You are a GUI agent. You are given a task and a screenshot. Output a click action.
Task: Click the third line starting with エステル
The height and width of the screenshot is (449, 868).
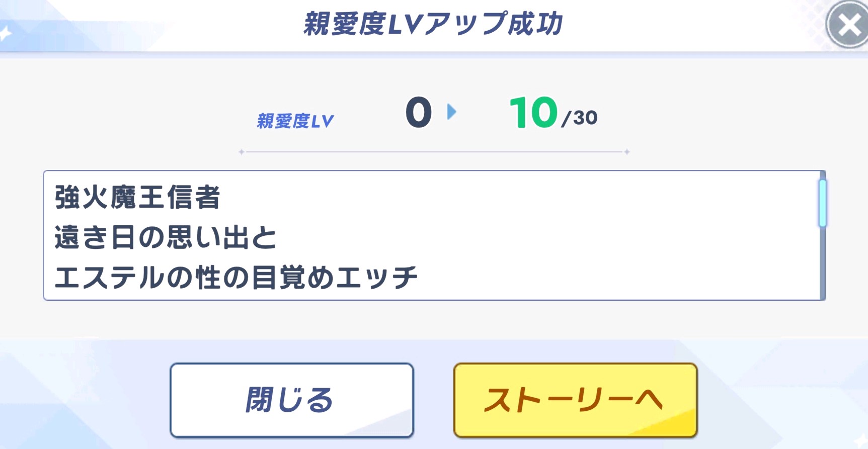click(x=236, y=278)
